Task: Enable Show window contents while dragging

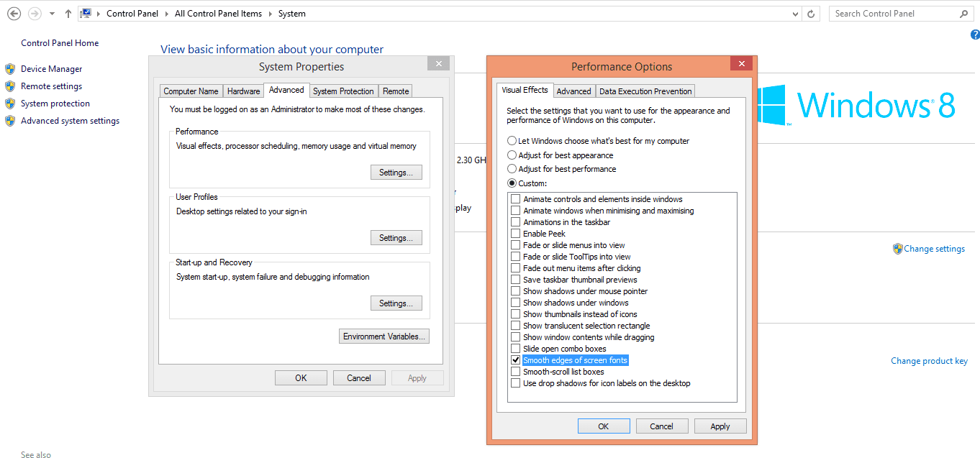Action: click(515, 337)
